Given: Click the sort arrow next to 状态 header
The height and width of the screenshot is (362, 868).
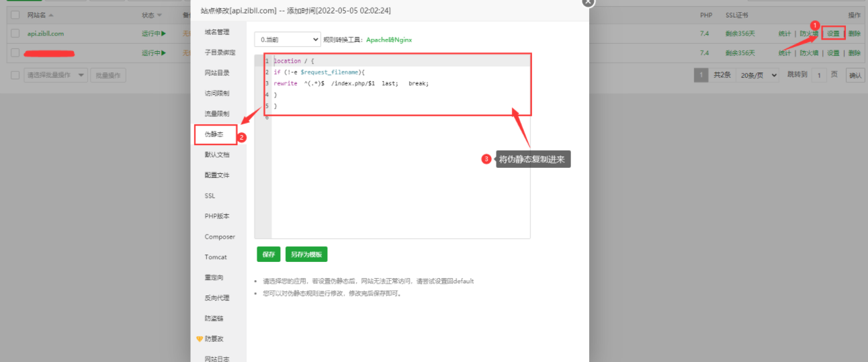Looking at the screenshot, I should 159,15.
